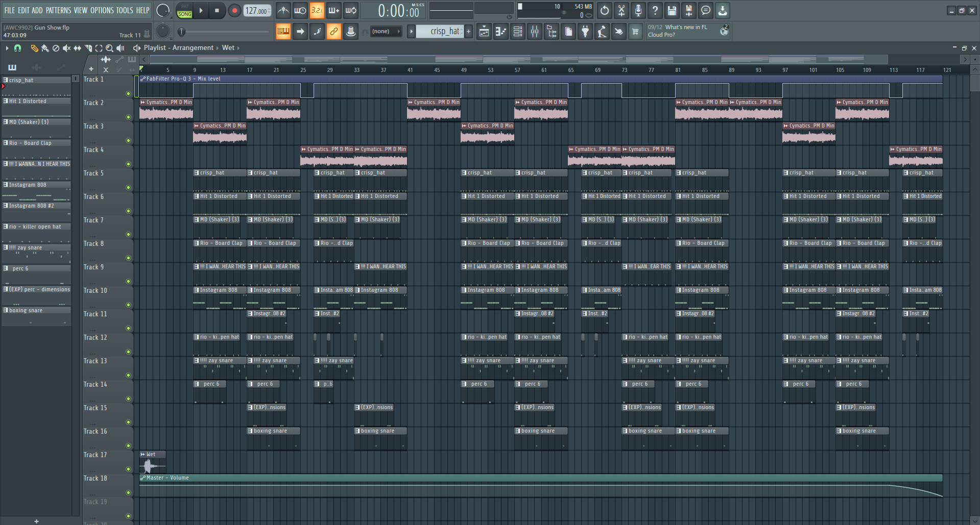Mute Track 10 using its green LED
The image size is (980, 525).
[x=128, y=305]
